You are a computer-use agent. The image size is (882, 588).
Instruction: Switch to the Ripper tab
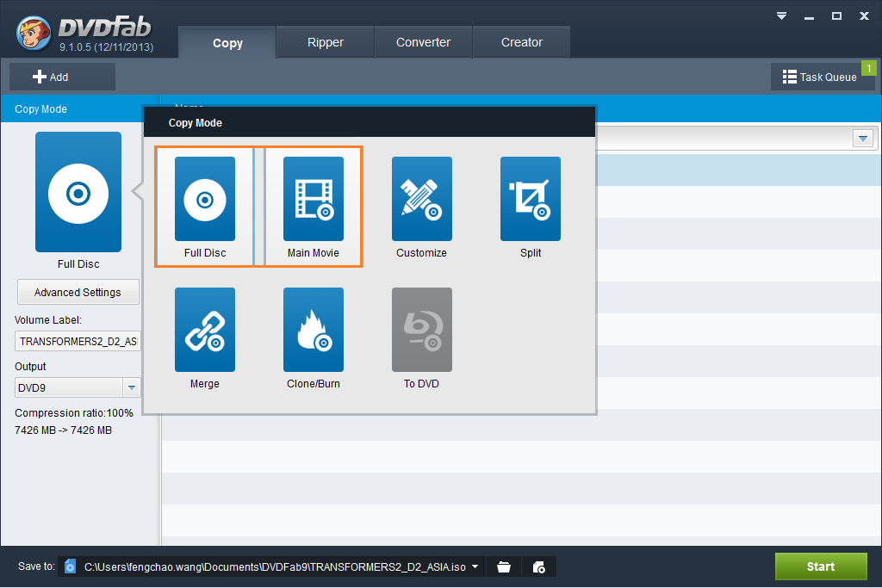325,41
